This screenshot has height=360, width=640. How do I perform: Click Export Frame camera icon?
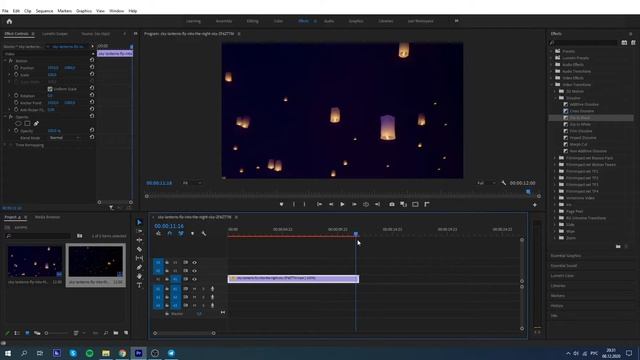391,204
